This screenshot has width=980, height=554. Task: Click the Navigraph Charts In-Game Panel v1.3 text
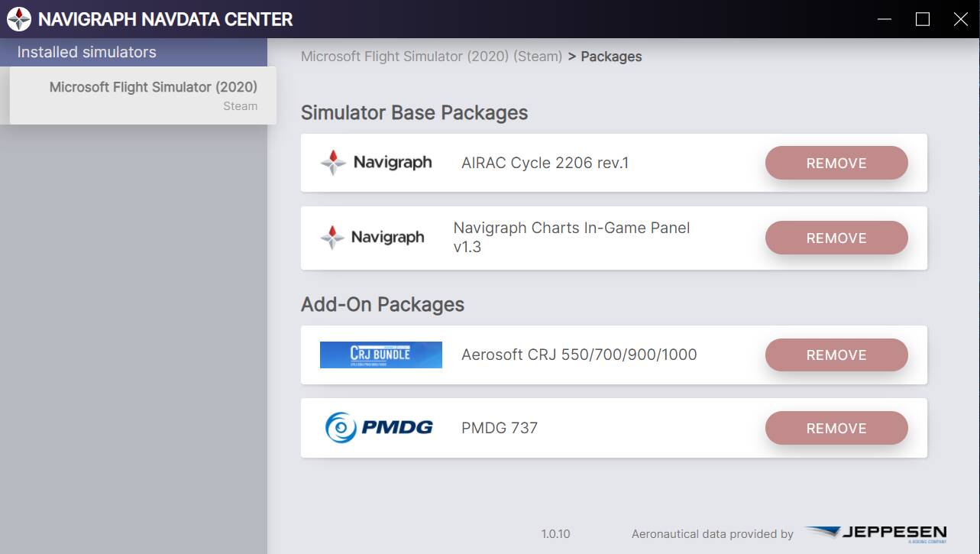[x=572, y=237]
